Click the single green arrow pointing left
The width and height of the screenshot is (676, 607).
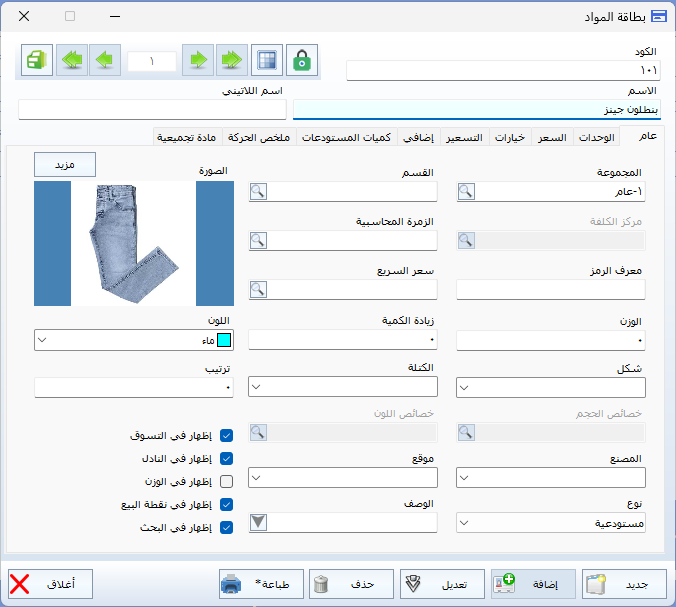[105, 60]
